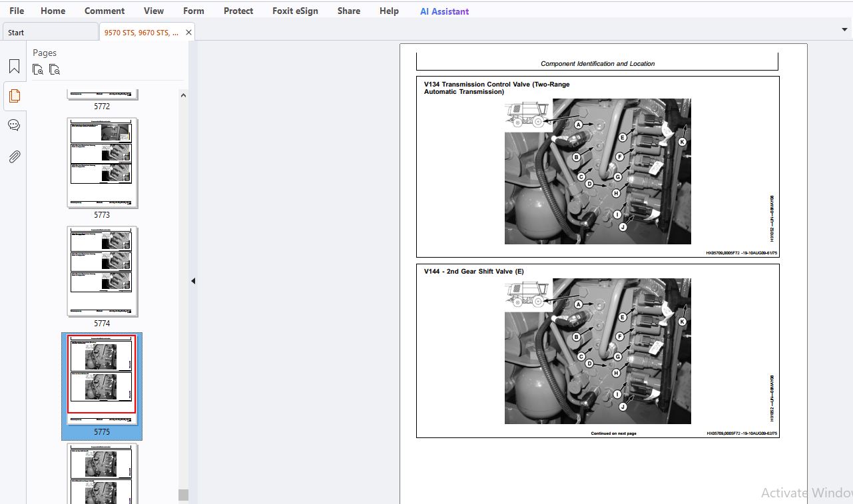Viewport: 853px width, 504px height.
Task: Select page 5775 thumbnail
Action: pos(102,380)
